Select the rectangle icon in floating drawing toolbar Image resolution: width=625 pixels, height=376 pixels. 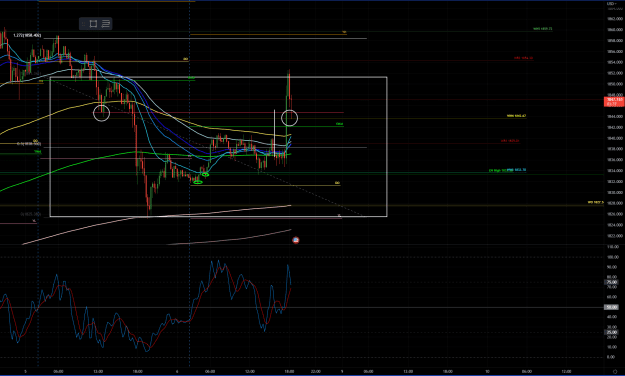[x=93, y=24]
